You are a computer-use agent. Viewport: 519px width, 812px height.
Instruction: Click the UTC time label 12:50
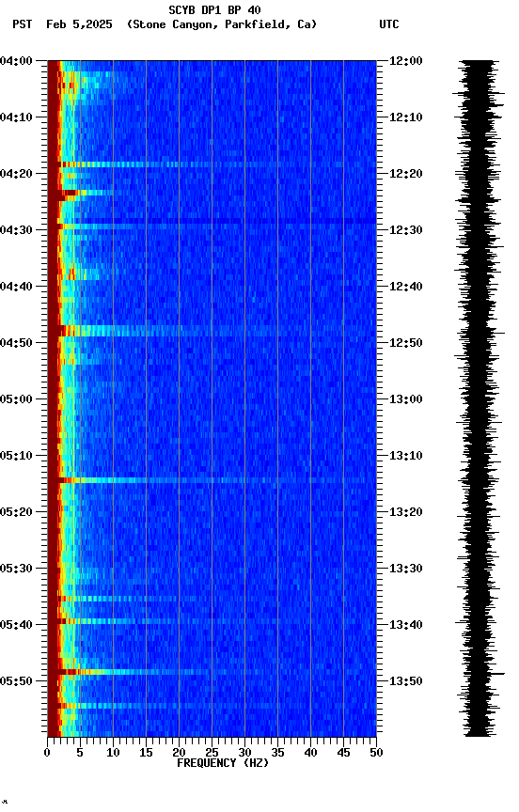406,343
